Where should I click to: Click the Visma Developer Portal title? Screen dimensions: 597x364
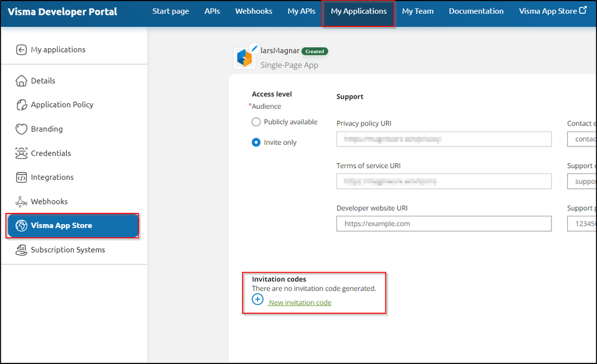[x=62, y=12]
